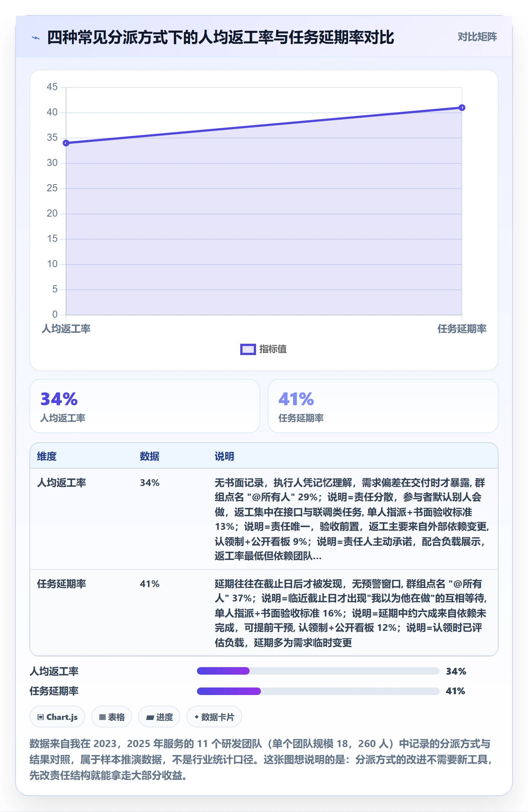Select the 人均返工率 data point on chart
This screenshot has width=528, height=812.
66,143
